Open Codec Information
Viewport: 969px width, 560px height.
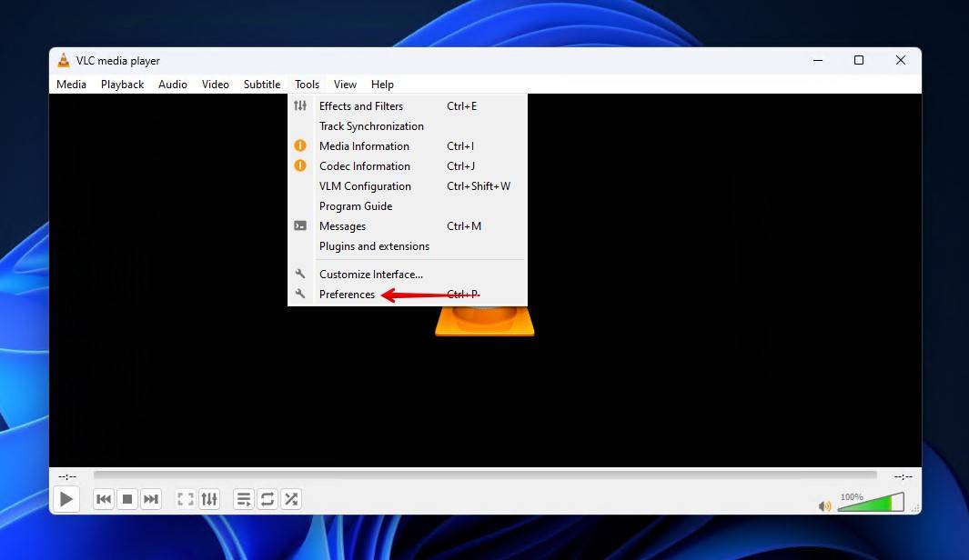point(408,166)
